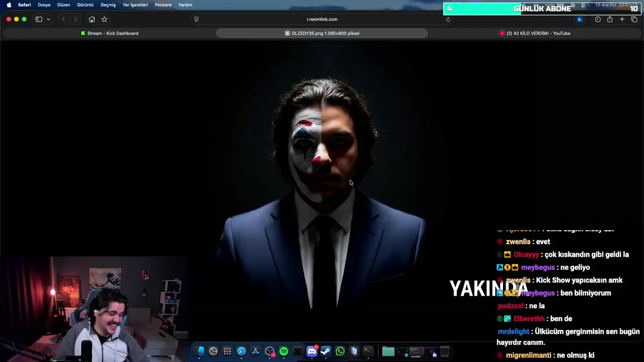Click mrdelight's 'Ülkücüm gerginmisin' message
The image size is (644, 362).
569,337
